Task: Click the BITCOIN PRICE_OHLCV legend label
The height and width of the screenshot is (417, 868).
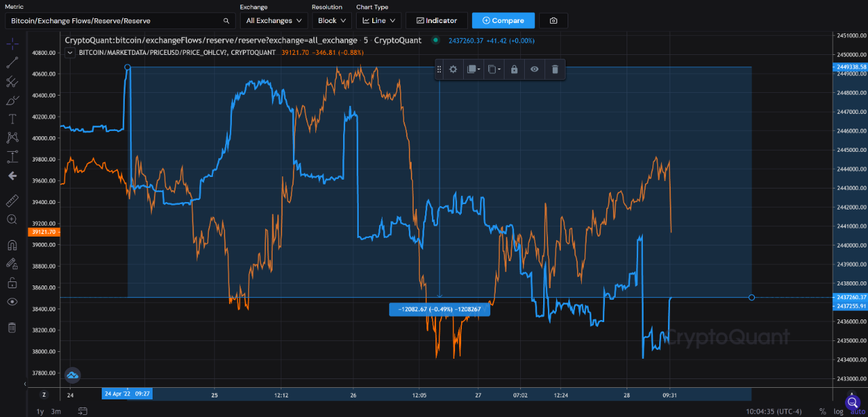Action: click(177, 52)
